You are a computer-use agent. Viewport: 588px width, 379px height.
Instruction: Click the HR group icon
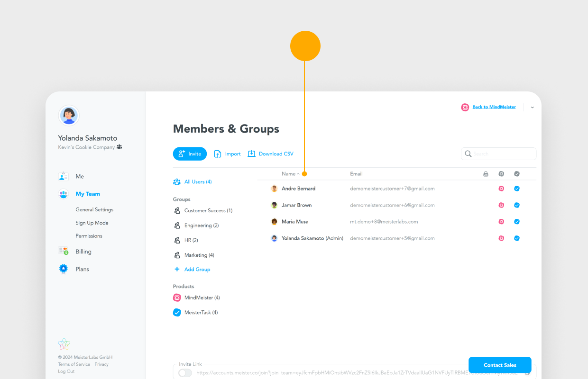[x=177, y=240]
